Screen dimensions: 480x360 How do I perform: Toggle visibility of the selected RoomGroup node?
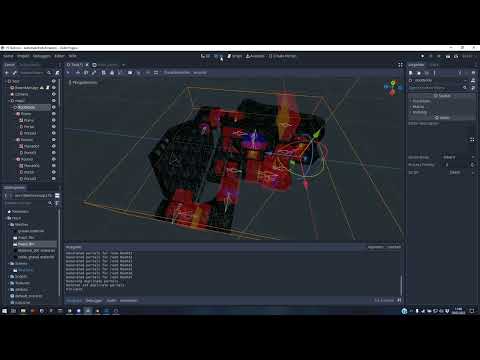(54, 107)
